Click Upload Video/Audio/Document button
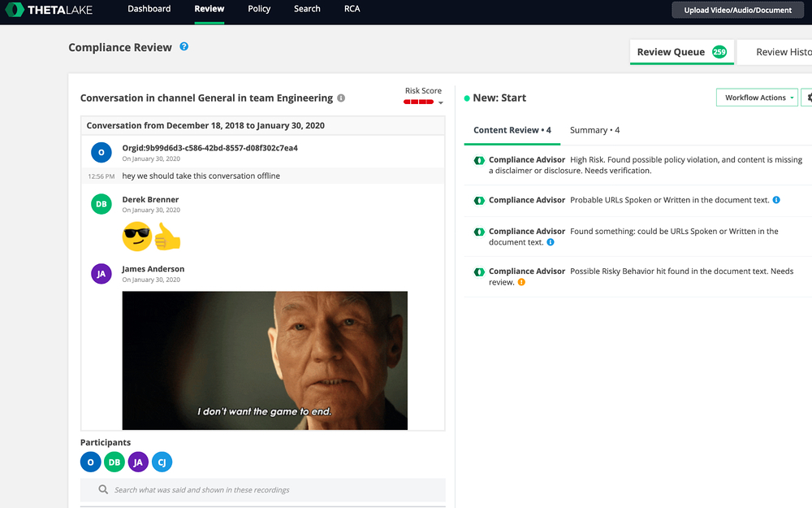 pos(737,10)
